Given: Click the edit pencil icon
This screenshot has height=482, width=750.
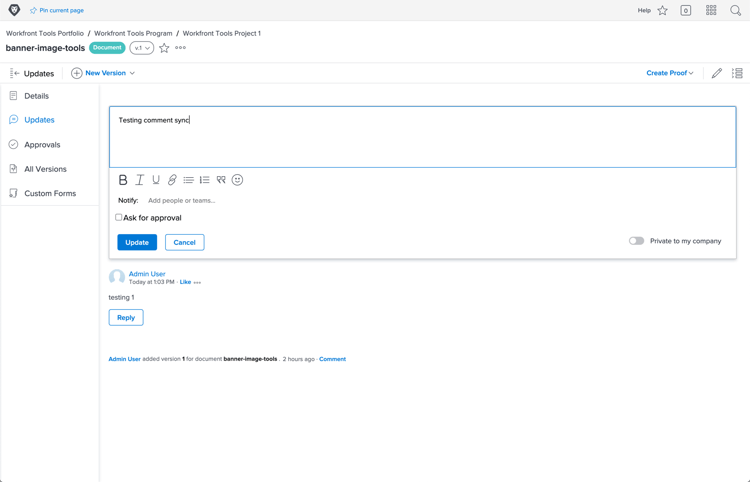Looking at the screenshot, I should click(717, 73).
